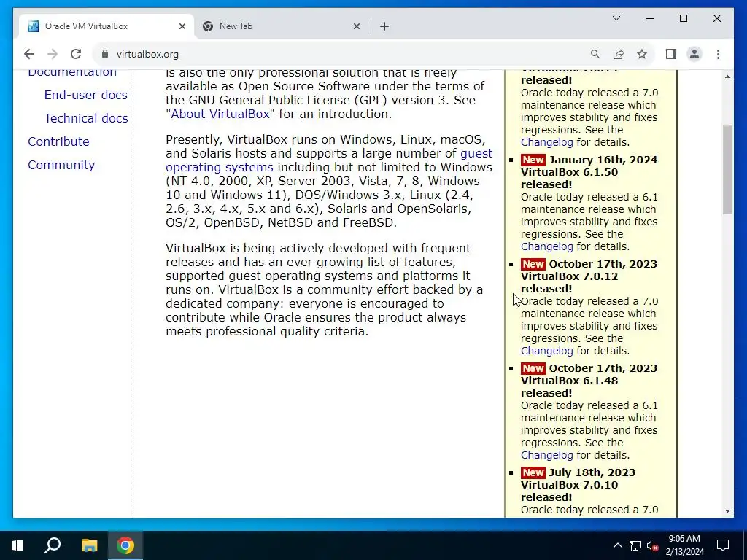Open the Chrome profile avatar
Image resolution: width=747 pixels, height=560 pixels.
coord(694,54)
